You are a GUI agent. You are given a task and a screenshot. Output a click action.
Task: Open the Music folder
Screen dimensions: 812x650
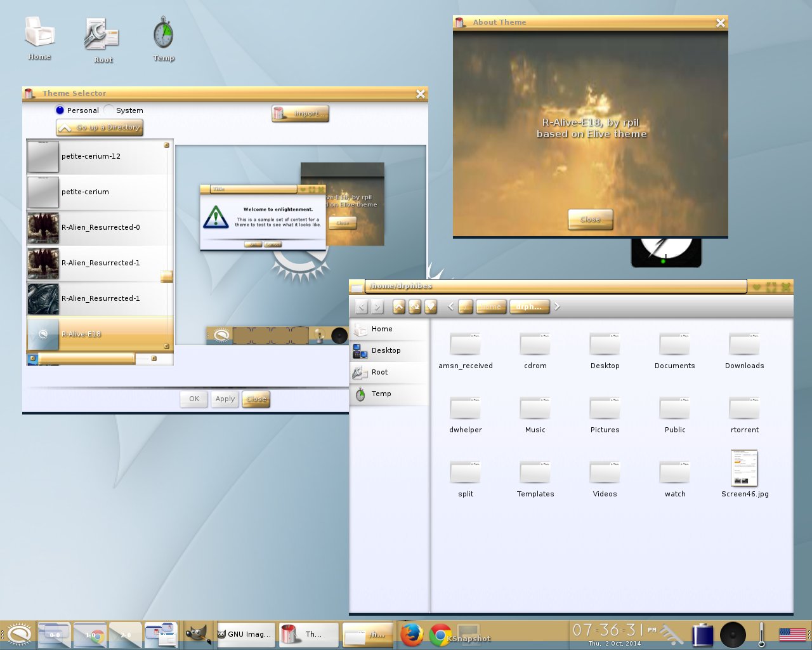pyautogui.click(x=535, y=415)
